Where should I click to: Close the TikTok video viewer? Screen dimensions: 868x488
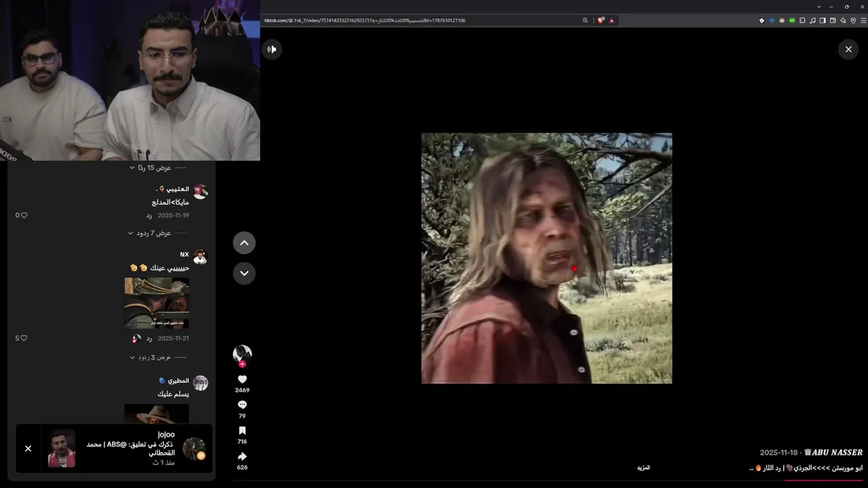pyautogui.click(x=848, y=49)
